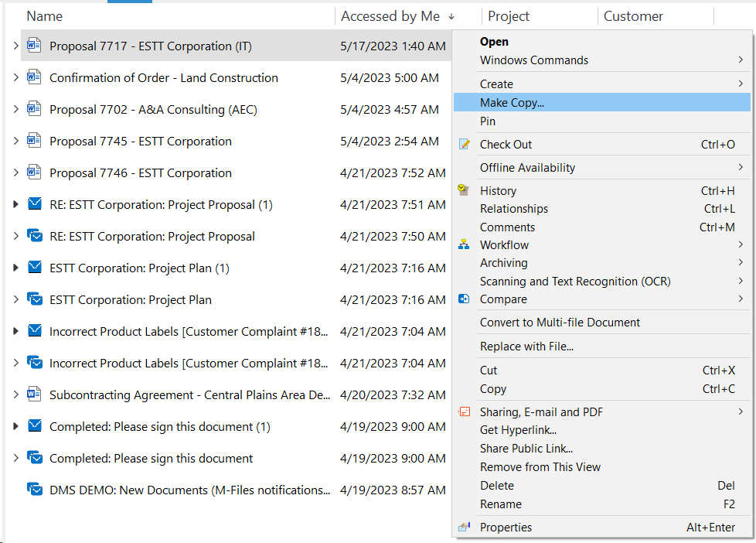Click the History clock icon in the menu
This screenshot has height=543, width=756.
click(x=463, y=190)
